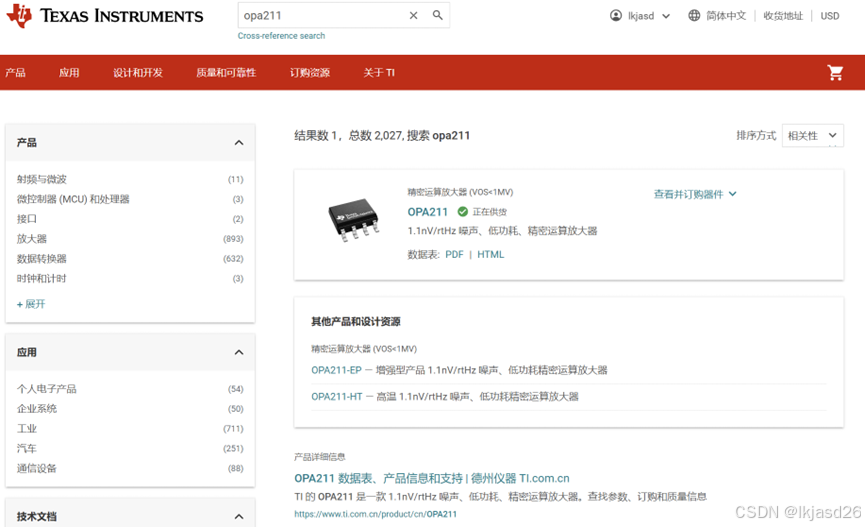Screen dimensions: 865x527
Task: Click the magnifying glass search icon
Action: pyautogui.click(x=437, y=15)
